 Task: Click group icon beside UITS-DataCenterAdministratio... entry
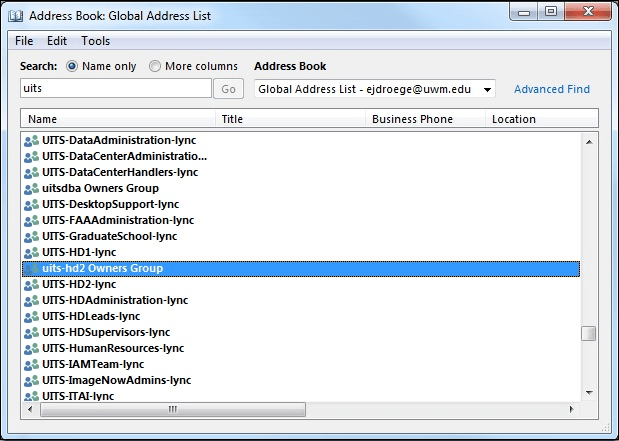click(x=31, y=157)
